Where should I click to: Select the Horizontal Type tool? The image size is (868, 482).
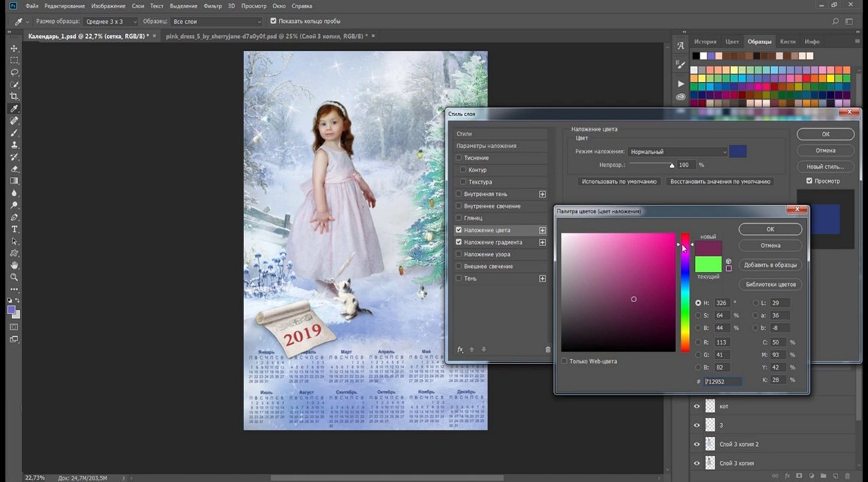14,229
